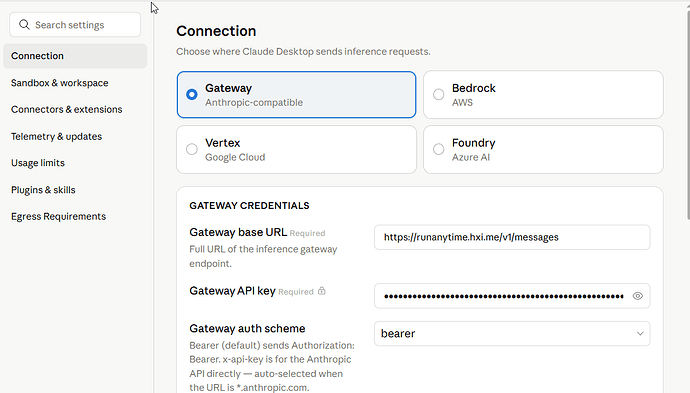This screenshot has width=690, height=393.
Task: Click the 'Bearer (default) sends Authorization' description
Action: click(x=272, y=367)
